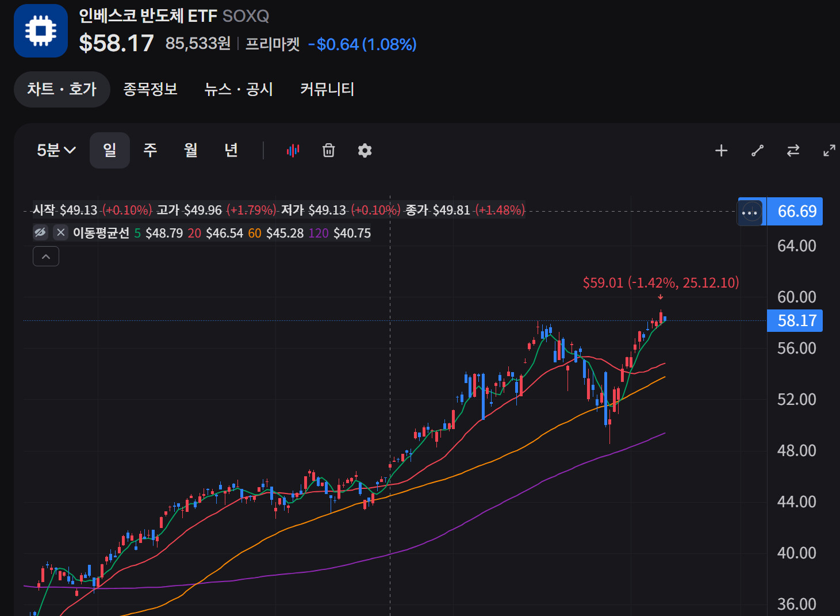The width and height of the screenshot is (840, 616).
Task: Open the candlestick chart type icon
Action: click(293, 151)
